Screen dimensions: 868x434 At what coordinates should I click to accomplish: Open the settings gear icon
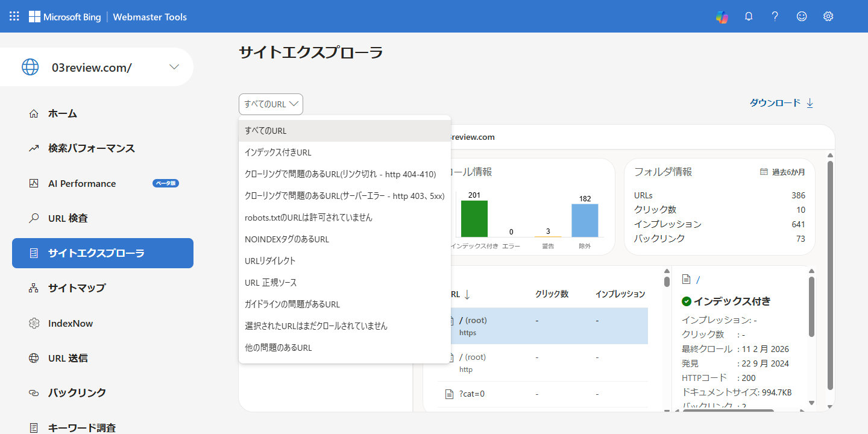[x=828, y=17]
